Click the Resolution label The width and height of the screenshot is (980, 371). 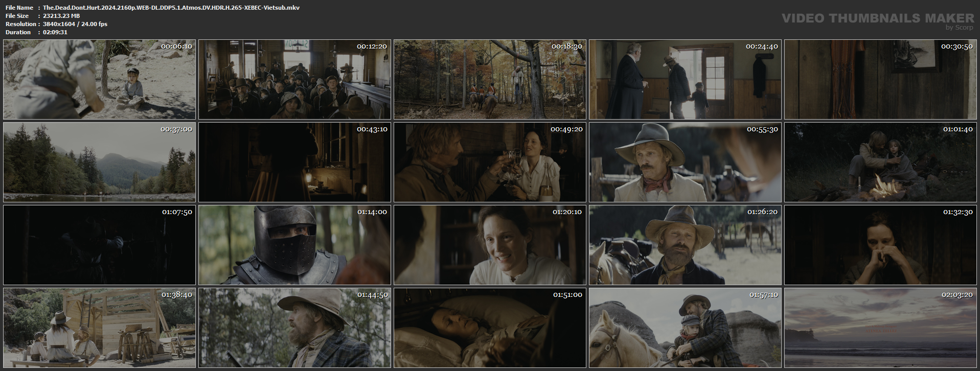[21, 24]
